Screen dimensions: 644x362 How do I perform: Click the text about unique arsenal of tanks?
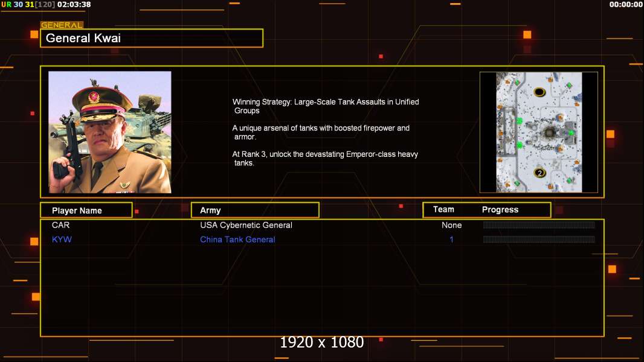[321, 132]
